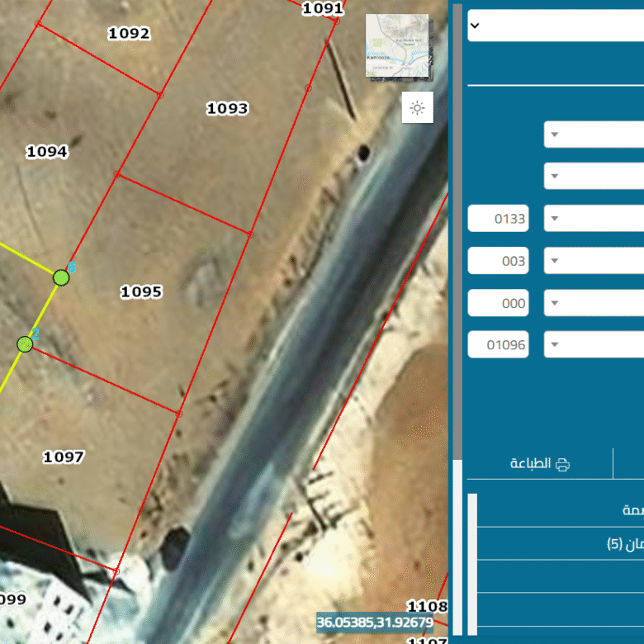Select parcel 1095 on the map

tap(141, 291)
